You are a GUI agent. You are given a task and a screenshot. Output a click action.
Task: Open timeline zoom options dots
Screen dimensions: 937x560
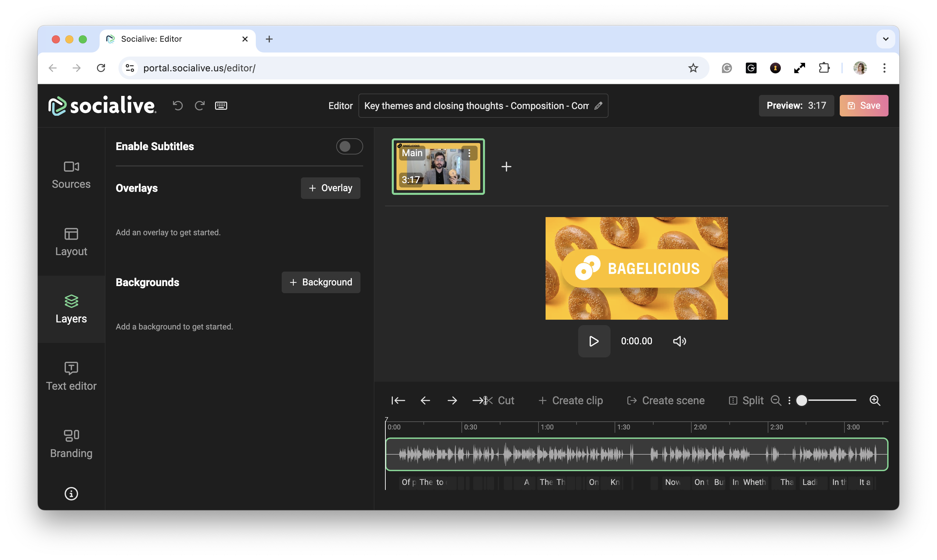click(x=789, y=400)
